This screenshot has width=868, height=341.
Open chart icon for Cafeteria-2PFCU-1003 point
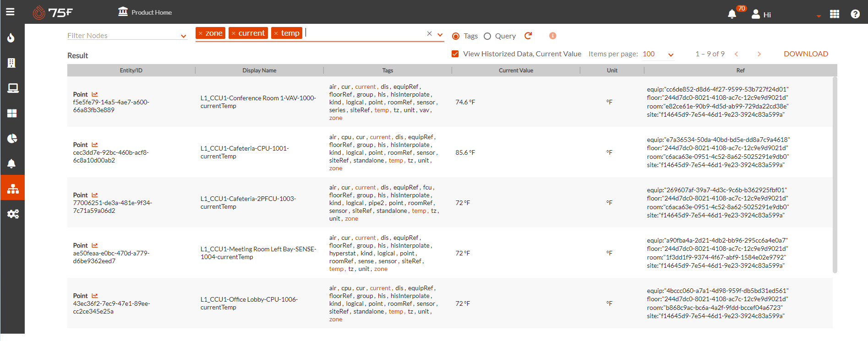(95, 195)
